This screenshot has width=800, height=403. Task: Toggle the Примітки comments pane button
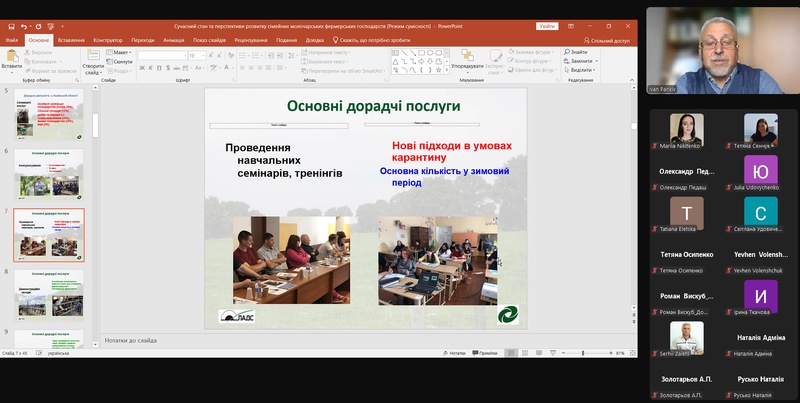pos(486,353)
